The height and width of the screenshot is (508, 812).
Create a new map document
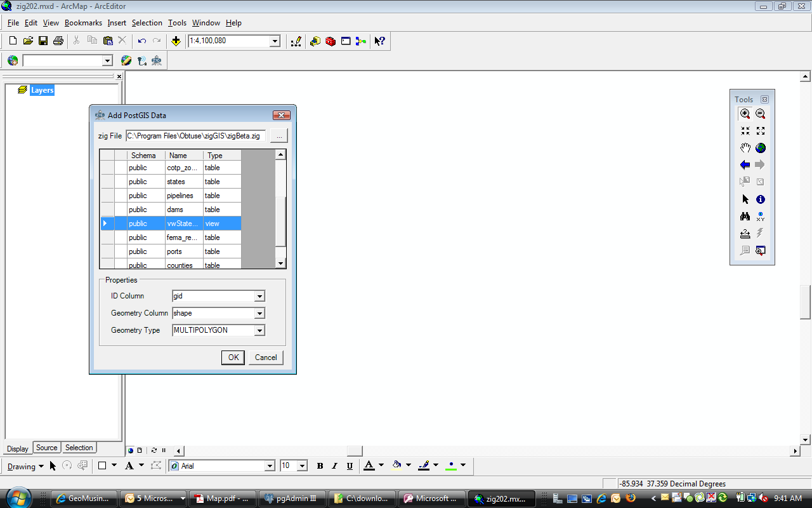13,41
